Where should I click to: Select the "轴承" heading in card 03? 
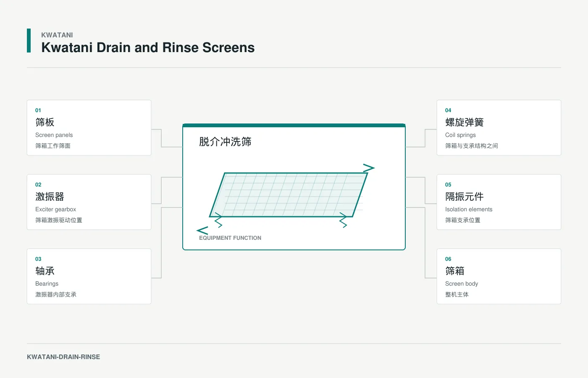45,271
